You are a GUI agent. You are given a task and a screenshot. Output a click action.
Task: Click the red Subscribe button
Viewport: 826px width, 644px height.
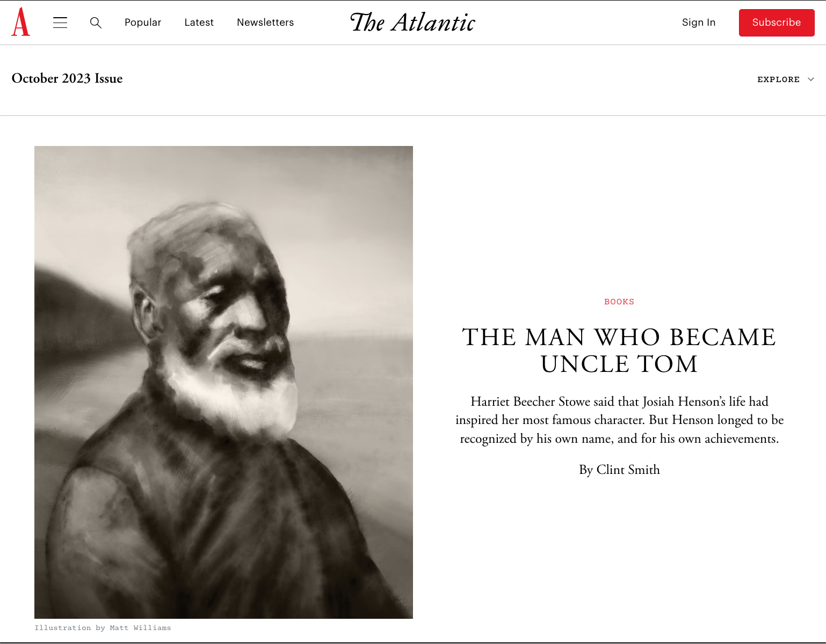tap(777, 23)
